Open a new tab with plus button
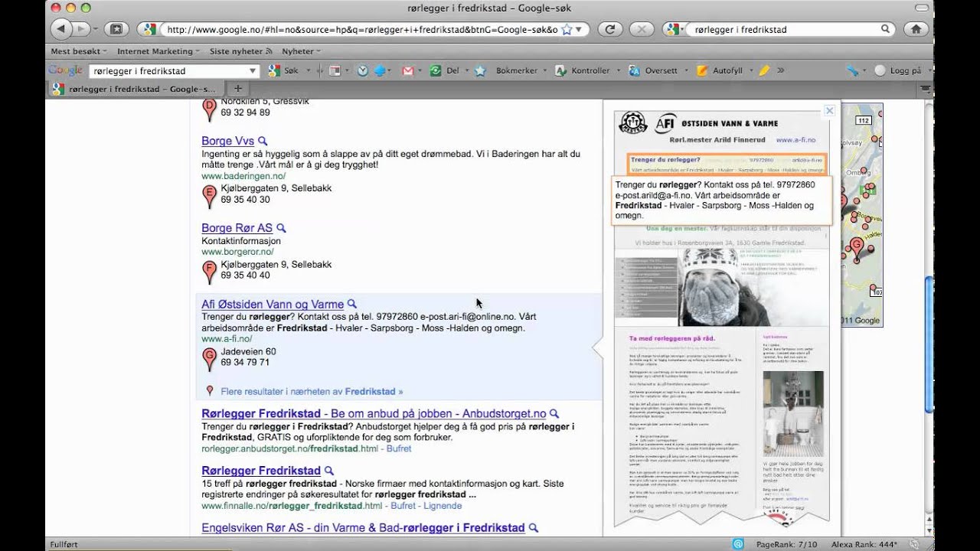Viewport: 980px width, 551px height. point(237,89)
